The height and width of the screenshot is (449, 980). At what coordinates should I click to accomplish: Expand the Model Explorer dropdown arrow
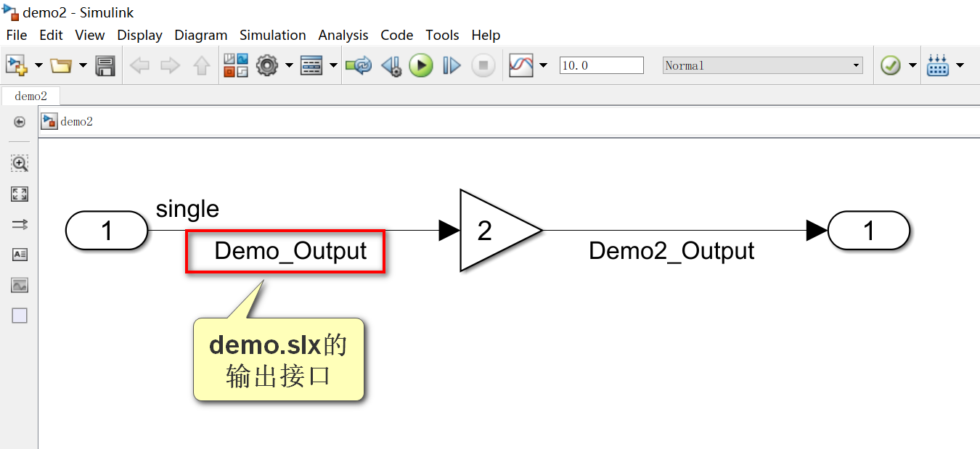(333, 65)
